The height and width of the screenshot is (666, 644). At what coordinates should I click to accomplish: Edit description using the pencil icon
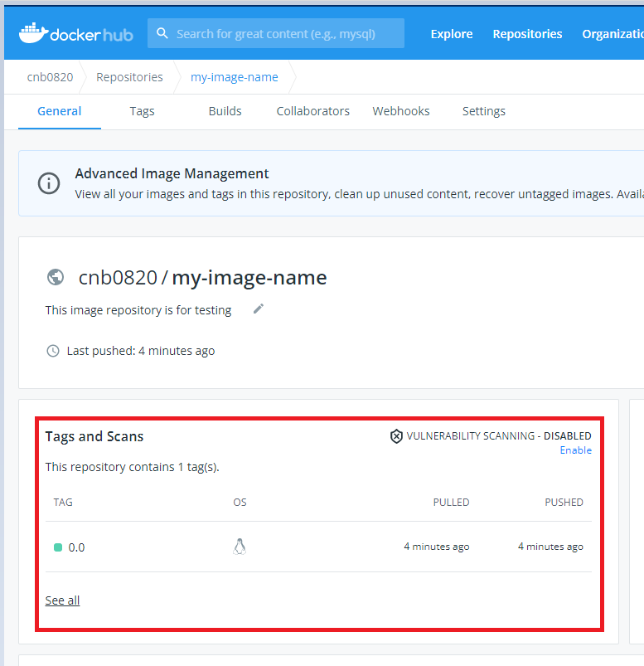click(259, 309)
